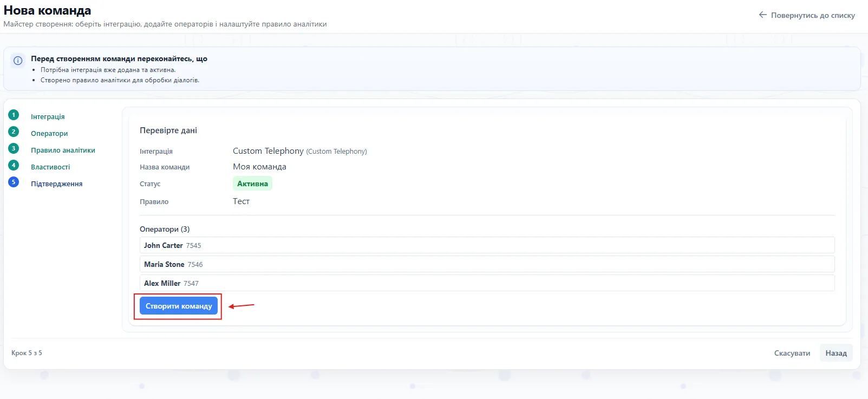The width and height of the screenshot is (868, 399).
Task: Go back via Повернутись до списку link
Action: point(807,15)
